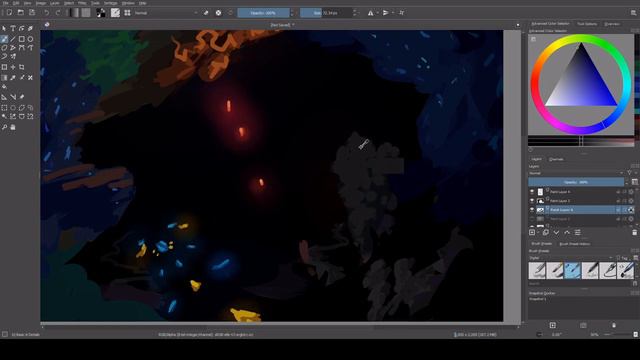Move the layer down with the arrow icon
The height and width of the screenshot is (360, 640).
556,232
